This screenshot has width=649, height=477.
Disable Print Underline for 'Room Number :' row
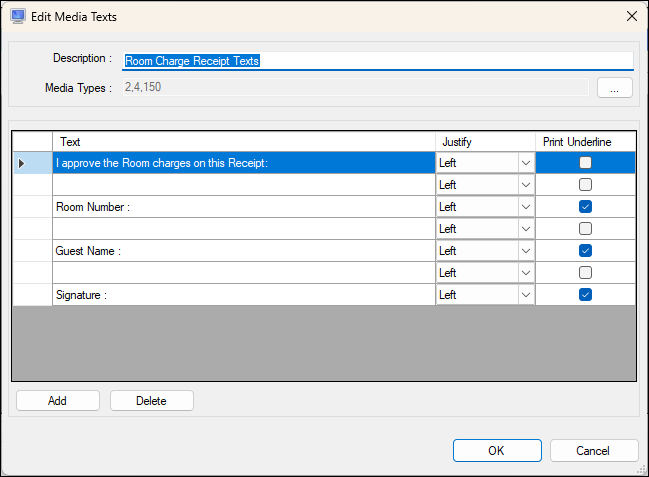(x=585, y=207)
